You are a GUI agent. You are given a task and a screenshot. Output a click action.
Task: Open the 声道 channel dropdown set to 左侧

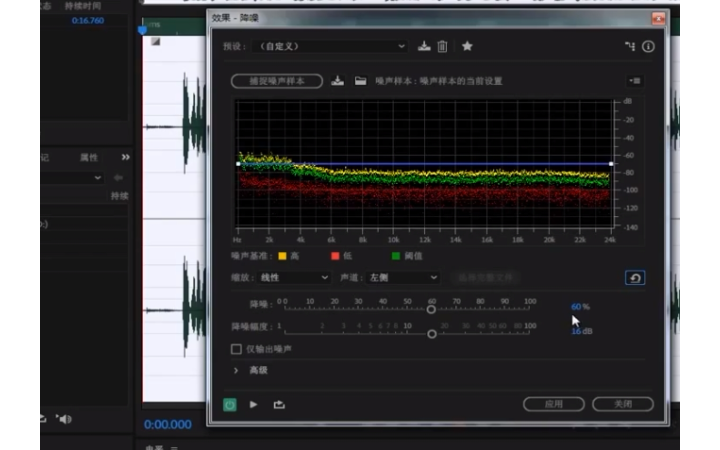(402, 277)
